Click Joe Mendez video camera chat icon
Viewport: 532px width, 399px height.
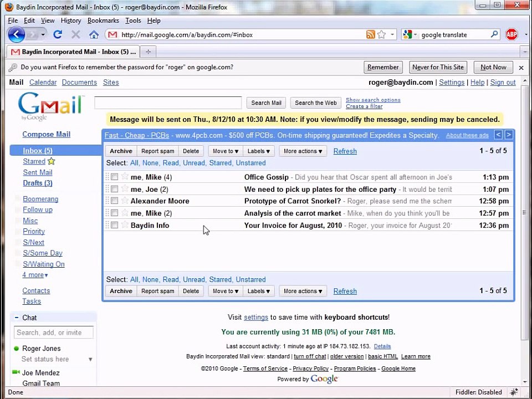pos(16,372)
